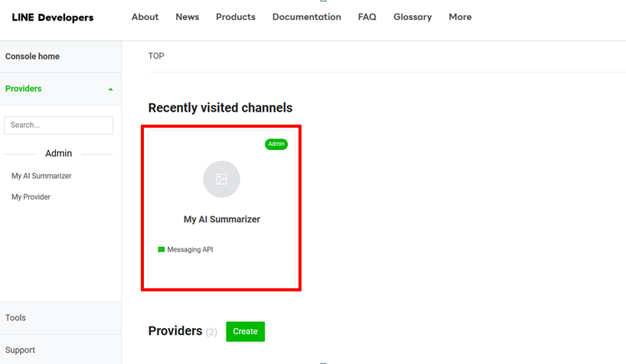Open the About menu

(145, 17)
